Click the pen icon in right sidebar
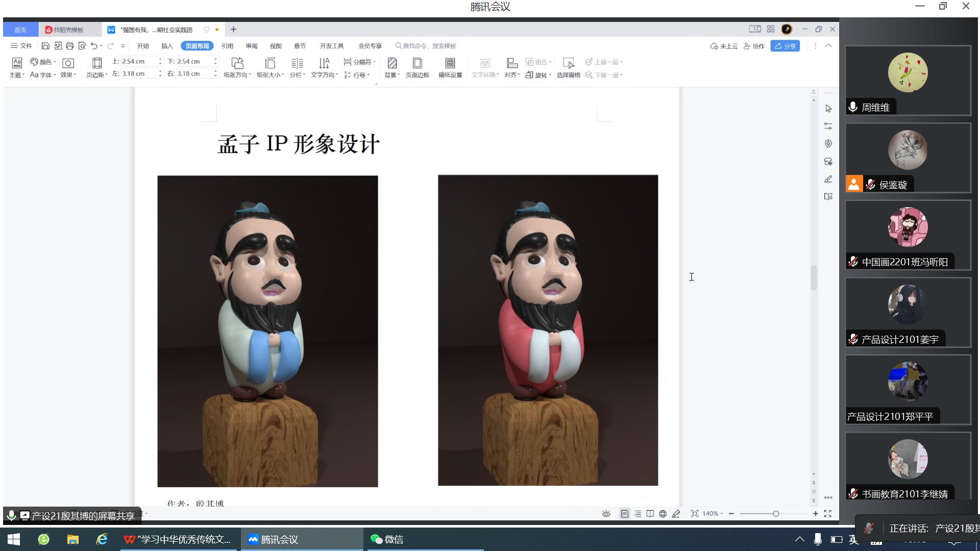This screenshot has height=551, width=980. 828,179
